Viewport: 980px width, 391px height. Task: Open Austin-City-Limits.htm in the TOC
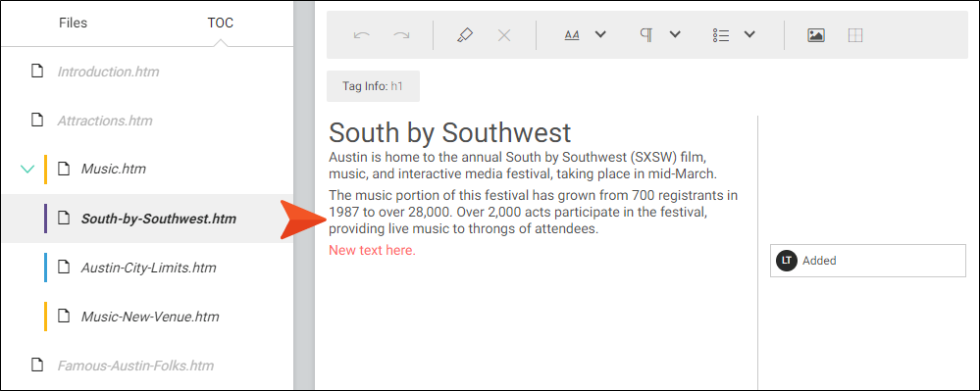pyautogui.click(x=149, y=268)
